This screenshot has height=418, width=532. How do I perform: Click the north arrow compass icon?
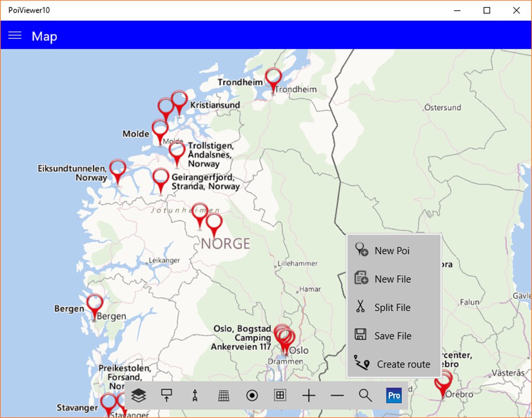195,395
